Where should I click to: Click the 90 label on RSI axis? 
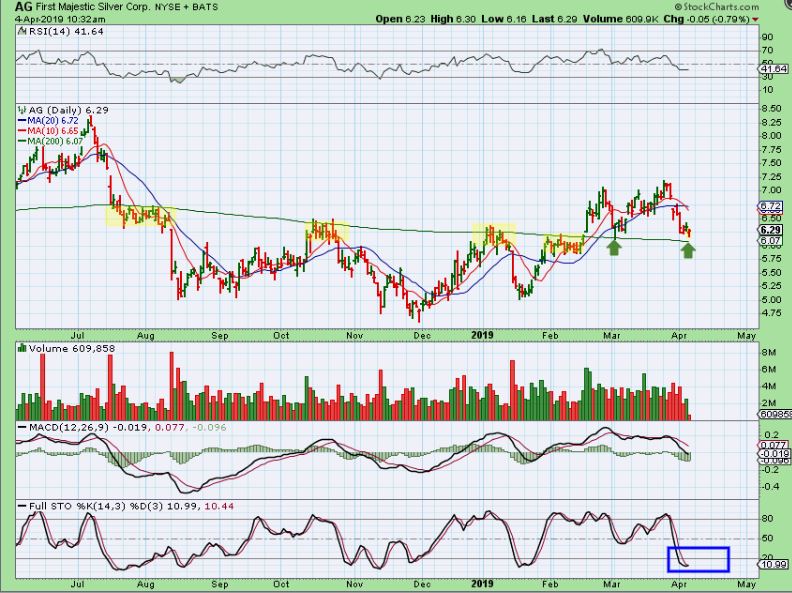pyautogui.click(x=767, y=37)
